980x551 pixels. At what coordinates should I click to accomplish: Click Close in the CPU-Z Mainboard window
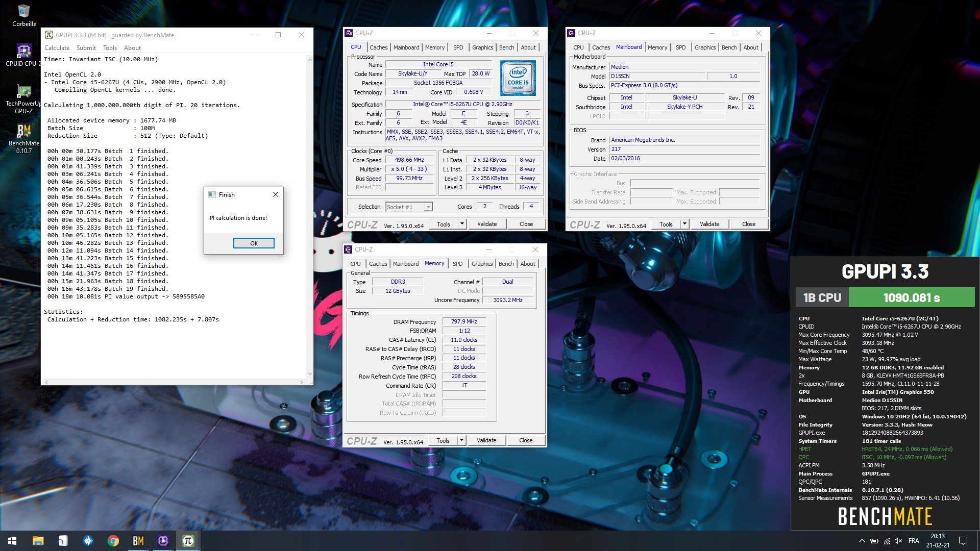[749, 224]
